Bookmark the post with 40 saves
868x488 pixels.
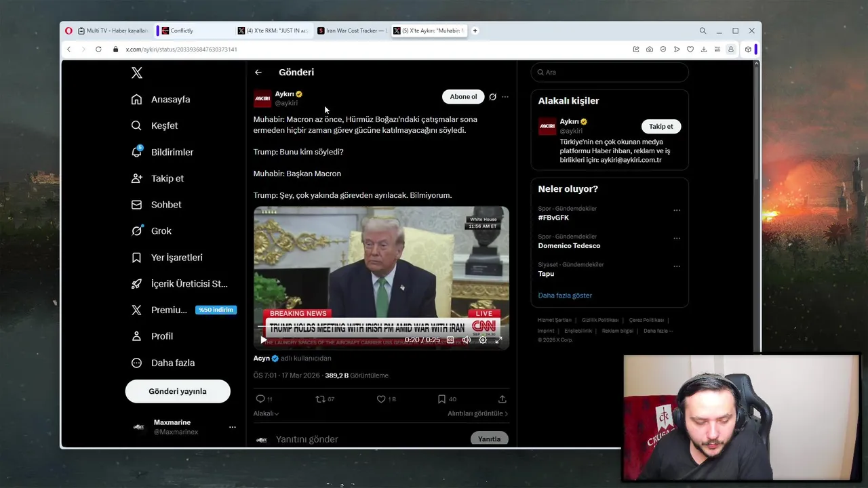(x=447, y=399)
